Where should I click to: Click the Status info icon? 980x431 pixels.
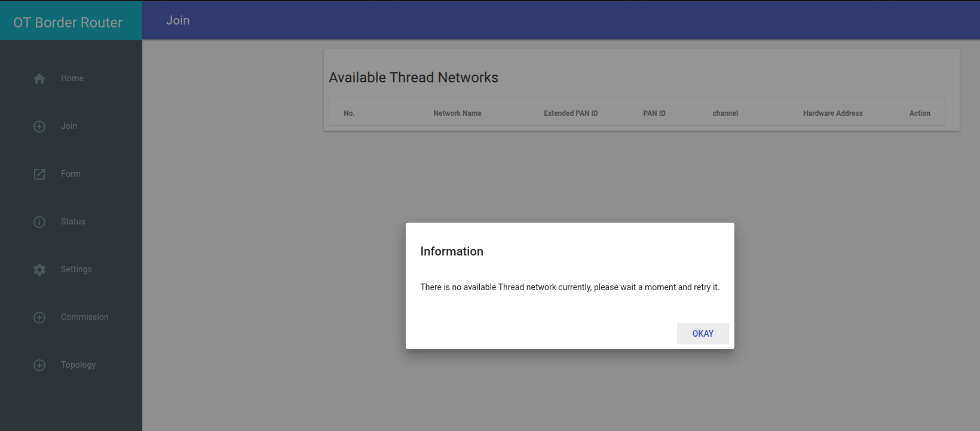(39, 222)
